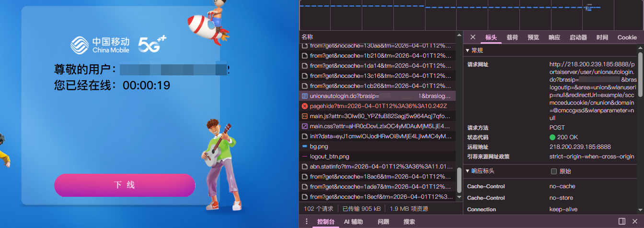644x228 pixels.
Task: Click the image icon of bg.png
Action: pyautogui.click(x=304, y=146)
